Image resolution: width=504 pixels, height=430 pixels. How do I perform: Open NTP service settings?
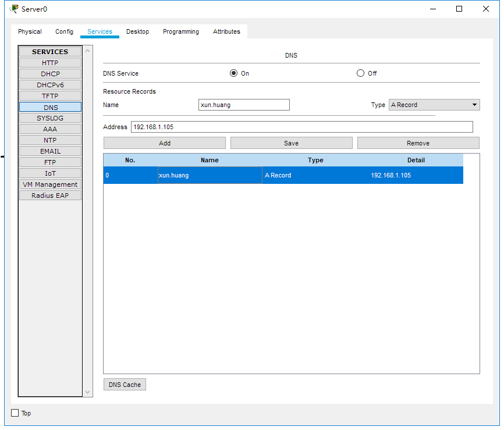click(x=50, y=140)
